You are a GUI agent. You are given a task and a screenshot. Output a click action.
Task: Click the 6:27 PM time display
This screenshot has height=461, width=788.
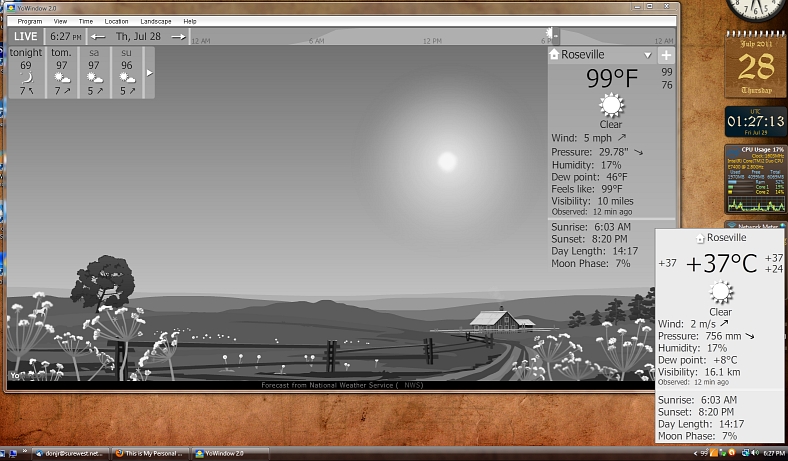tap(65, 36)
